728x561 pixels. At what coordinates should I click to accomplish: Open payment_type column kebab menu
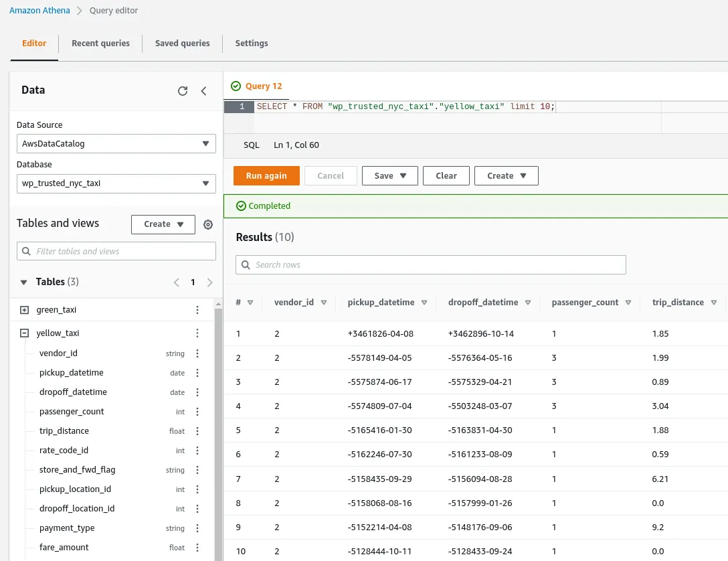(x=197, y=528)
